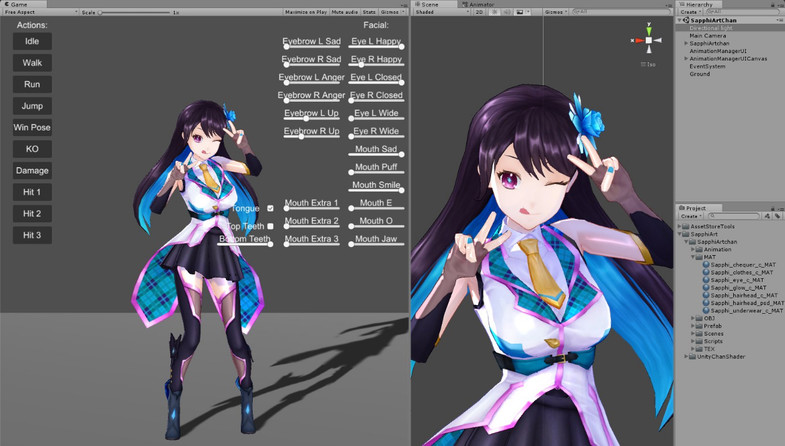
Task: Click the Scene view search field
Action: (x=621, y=12)
